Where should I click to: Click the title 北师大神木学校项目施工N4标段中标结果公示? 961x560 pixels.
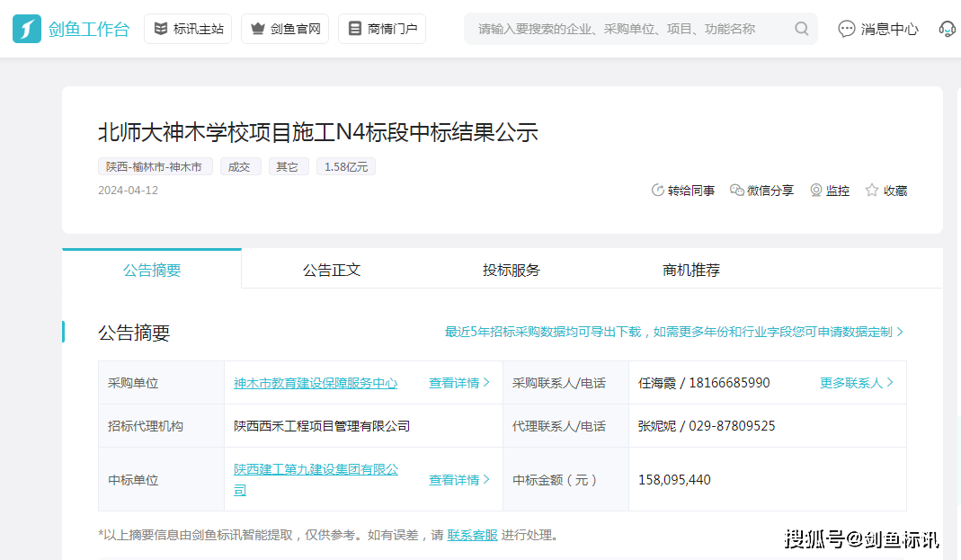[318, 132]
